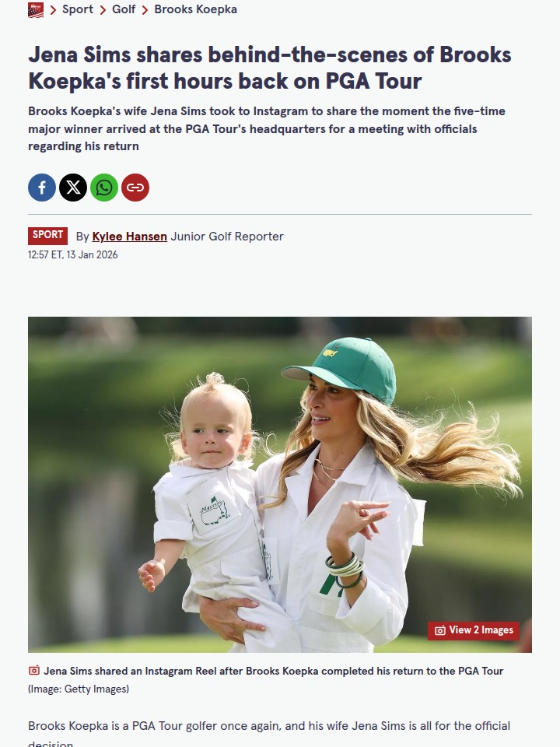The image size is (560, 747).
Task: Click chevron before Brooks Koepka breadcrumb
Action: [x=145, y=10]
